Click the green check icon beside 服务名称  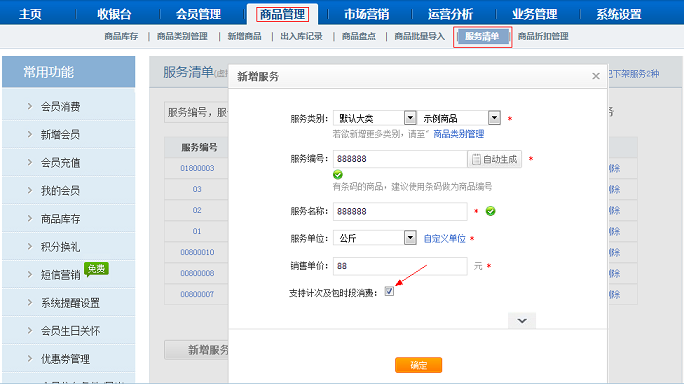pos(491,211)
